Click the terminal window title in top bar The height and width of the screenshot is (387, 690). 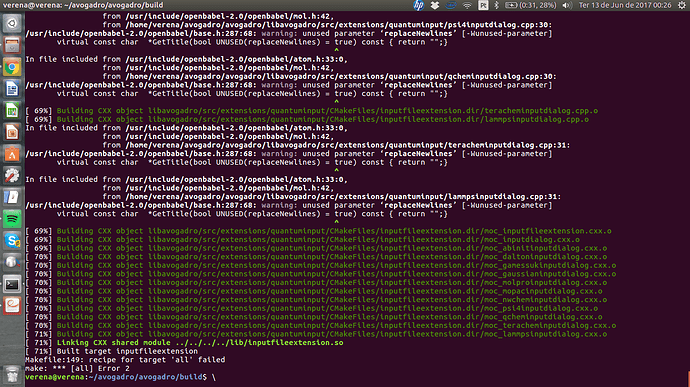[83, 5]
